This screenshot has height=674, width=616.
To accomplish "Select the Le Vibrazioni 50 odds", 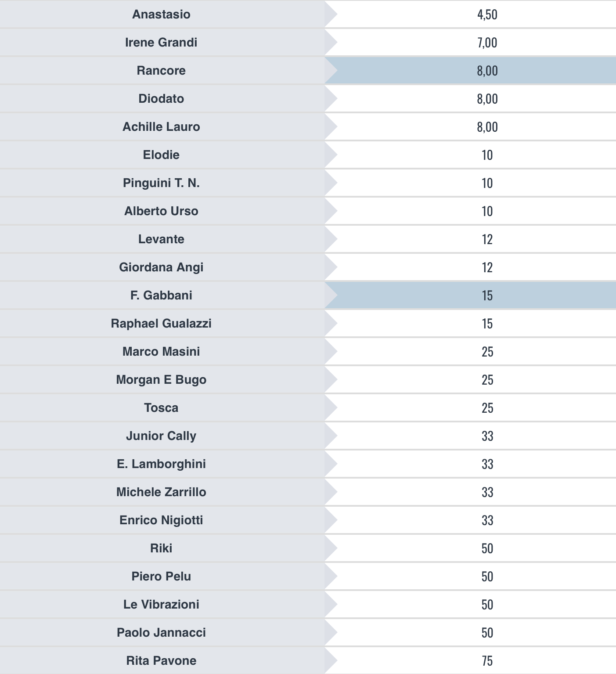I will (x=487, y=605).
